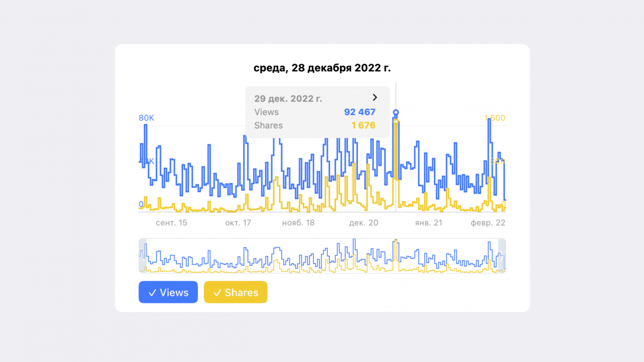Screen dimensions: 644x362
Task: Click the янв. 21 x-axis label
Action: pos(429,223)
